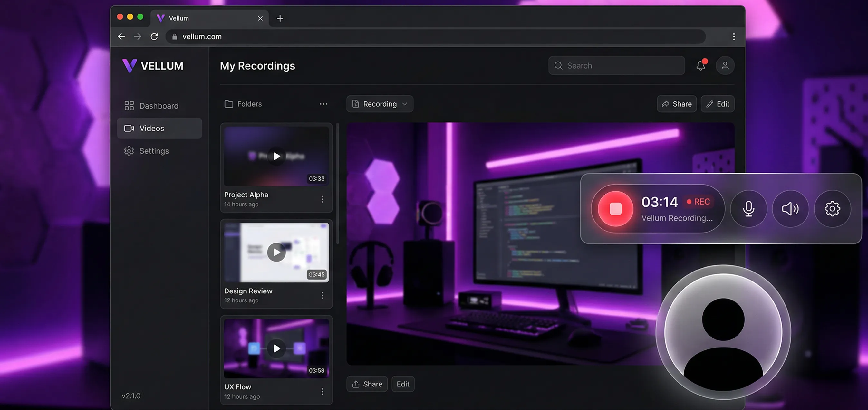Screen dimensions: 868x410
Task: Open recording settings gear in floating bar
Action: pyautogui.click(x=832, y=208)
